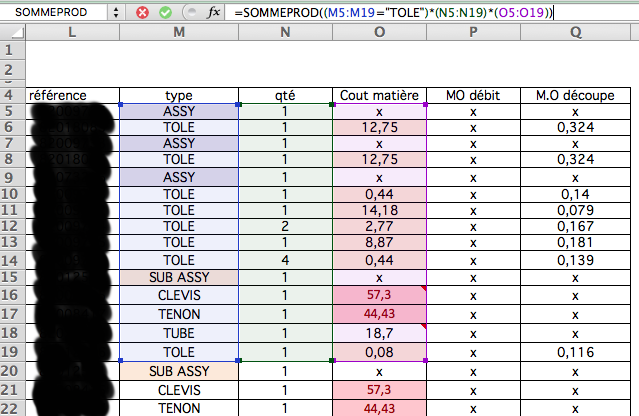
Task: Click cost 14,18 in row 11
Action: [x=379, y=210]
